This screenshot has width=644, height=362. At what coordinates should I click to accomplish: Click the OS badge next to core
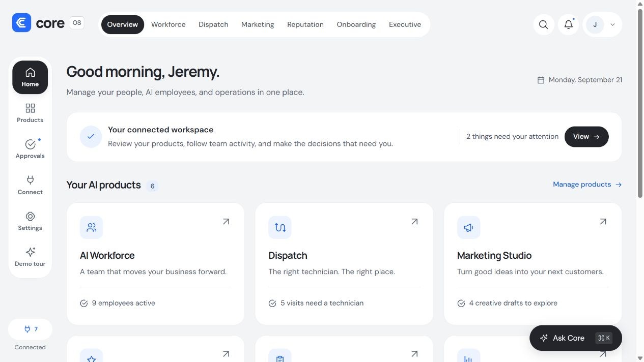point(77,22)
